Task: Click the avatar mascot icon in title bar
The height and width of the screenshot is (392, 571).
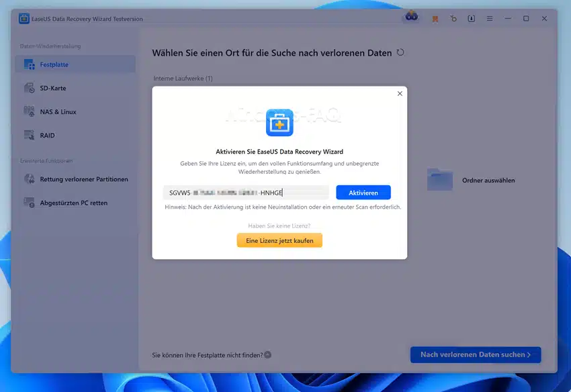Action: click(x=411, y=17)
